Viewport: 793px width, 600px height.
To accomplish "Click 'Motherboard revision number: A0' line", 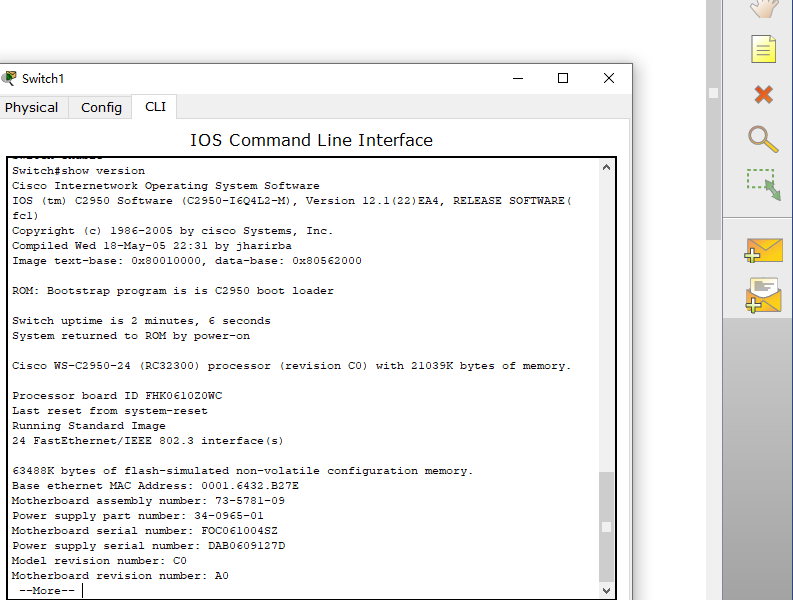I will pos(120,576).
